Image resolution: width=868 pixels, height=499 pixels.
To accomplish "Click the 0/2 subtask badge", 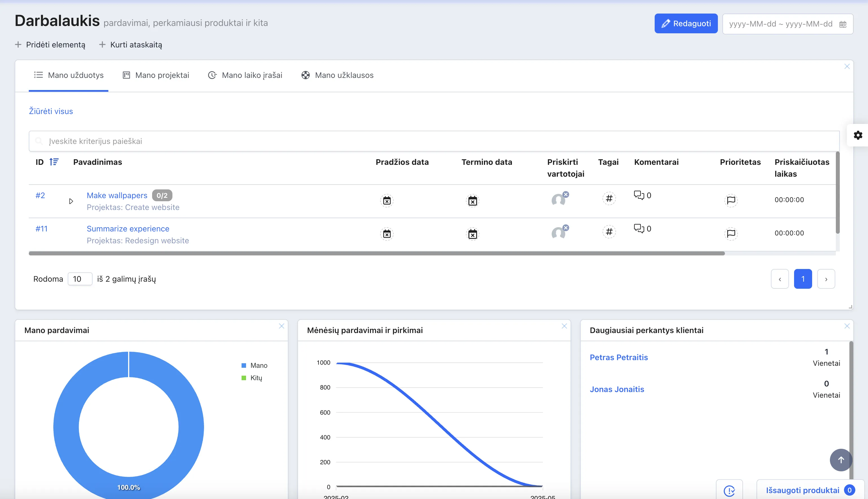I will coord(162,195).
